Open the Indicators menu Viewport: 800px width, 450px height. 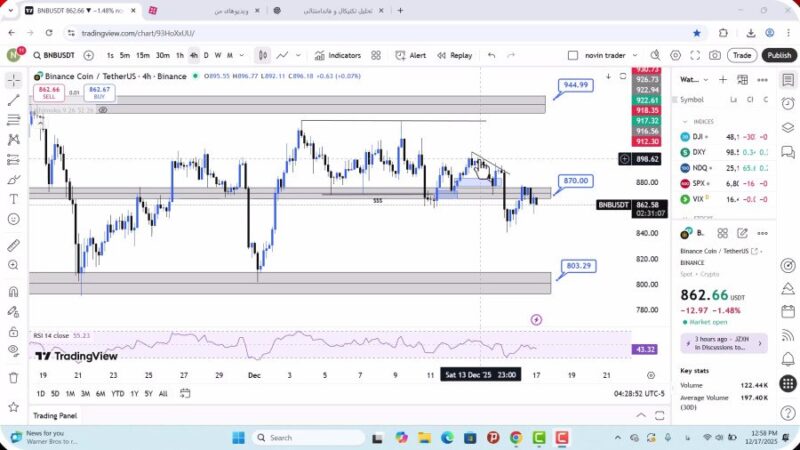[338, 56]
